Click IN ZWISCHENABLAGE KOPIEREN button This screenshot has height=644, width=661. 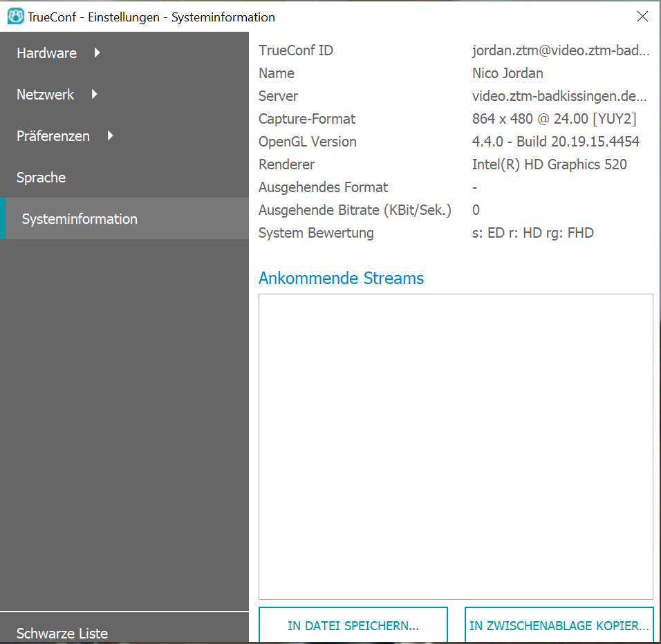click(x=559, y=625)
